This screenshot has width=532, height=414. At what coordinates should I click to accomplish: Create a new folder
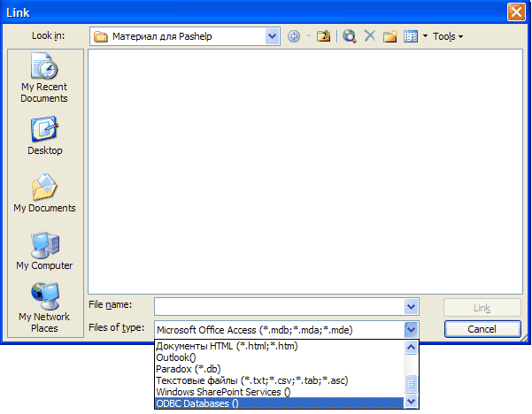389,36
